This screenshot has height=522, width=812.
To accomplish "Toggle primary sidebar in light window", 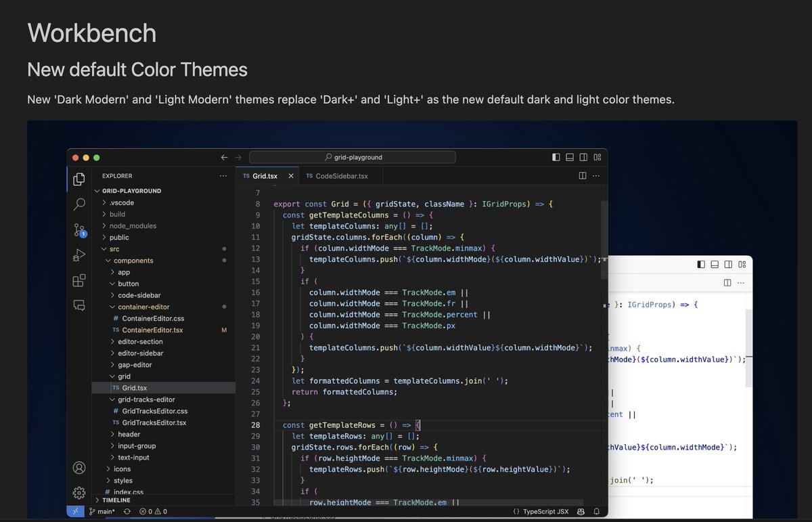I will (701, 264).
